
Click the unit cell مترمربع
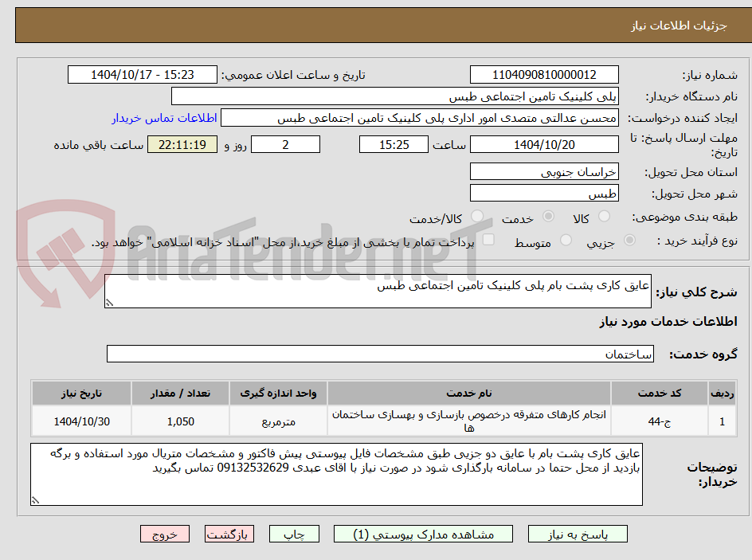click(278, 421)
